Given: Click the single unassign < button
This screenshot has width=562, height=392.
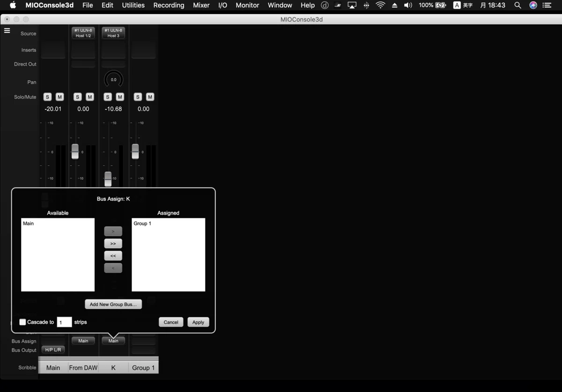Looking at the screenshot, I should [113, 268].
